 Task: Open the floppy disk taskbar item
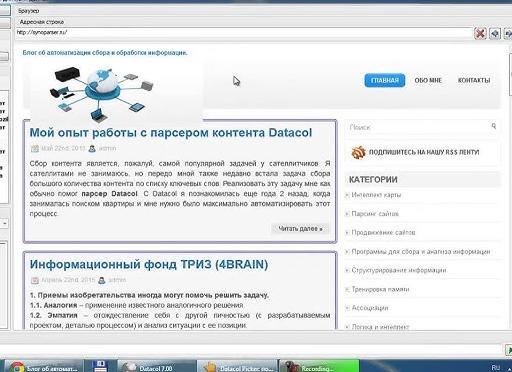(x=100, y=366)
